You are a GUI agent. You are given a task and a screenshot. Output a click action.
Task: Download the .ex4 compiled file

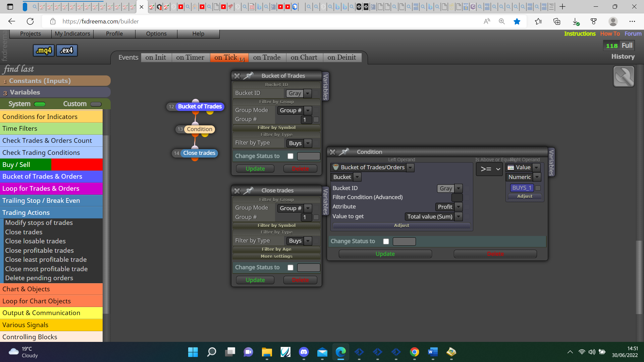pyautogui.click(x=67, y=51)
